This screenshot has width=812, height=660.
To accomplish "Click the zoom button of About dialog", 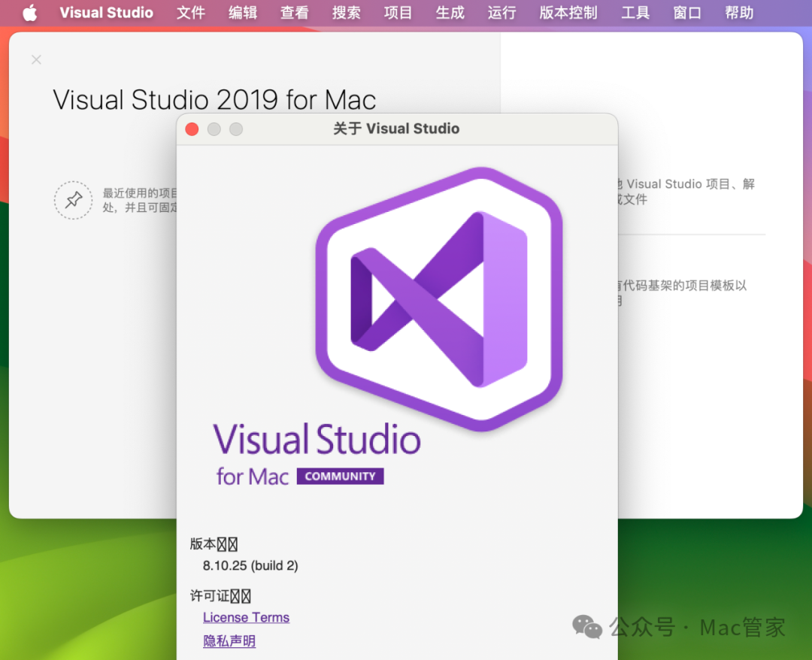I will 236,129.
